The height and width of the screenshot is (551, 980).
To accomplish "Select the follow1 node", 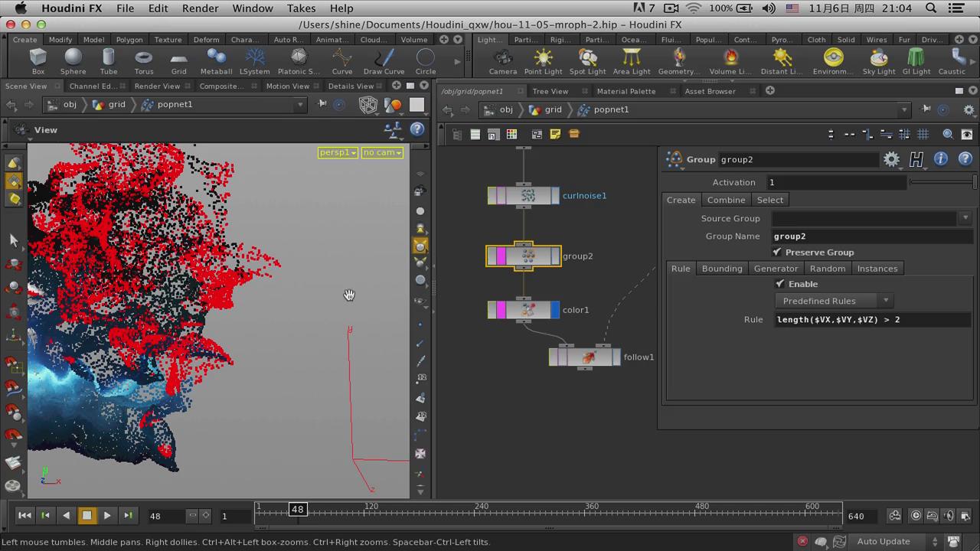I will 585,357.
